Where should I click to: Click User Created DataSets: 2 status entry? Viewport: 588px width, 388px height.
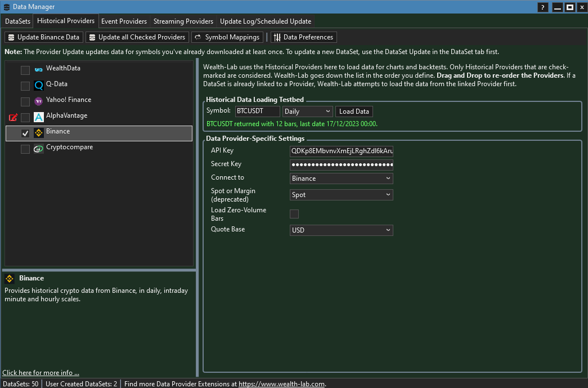point(82,384)
